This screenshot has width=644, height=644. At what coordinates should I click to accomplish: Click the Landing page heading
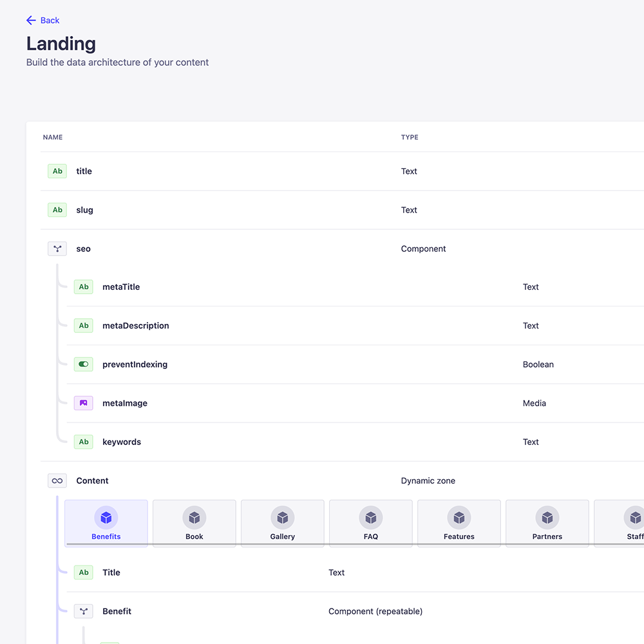(x=61, y=44)
